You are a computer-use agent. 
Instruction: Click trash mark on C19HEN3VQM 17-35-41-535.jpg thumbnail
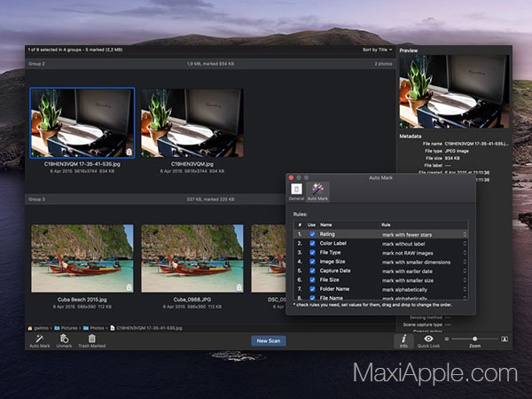(x=129, y=152)
